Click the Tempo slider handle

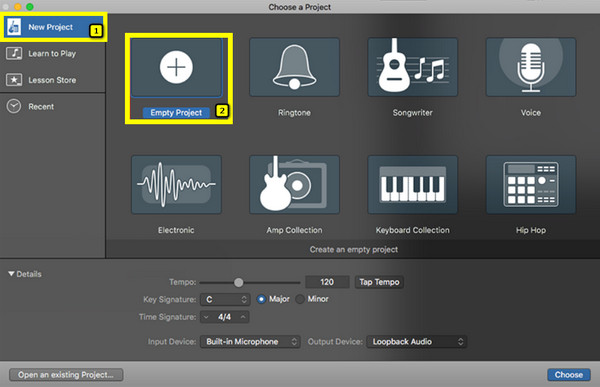click(238, 282)
